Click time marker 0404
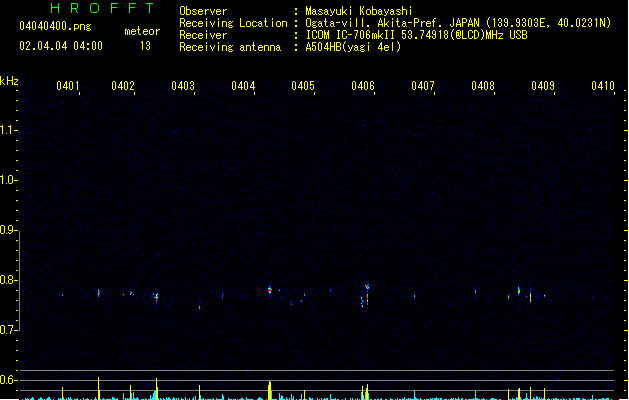 (243, 86)
